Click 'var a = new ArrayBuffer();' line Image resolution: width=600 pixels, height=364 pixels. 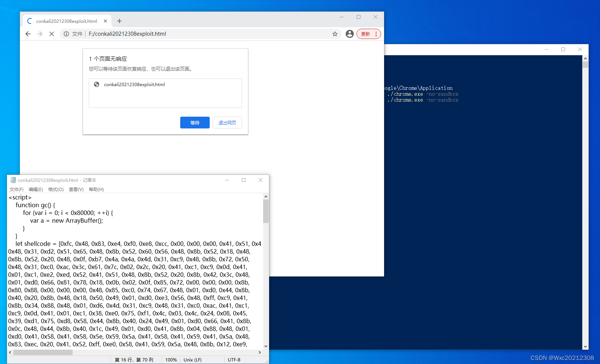(x=67, y=220)
